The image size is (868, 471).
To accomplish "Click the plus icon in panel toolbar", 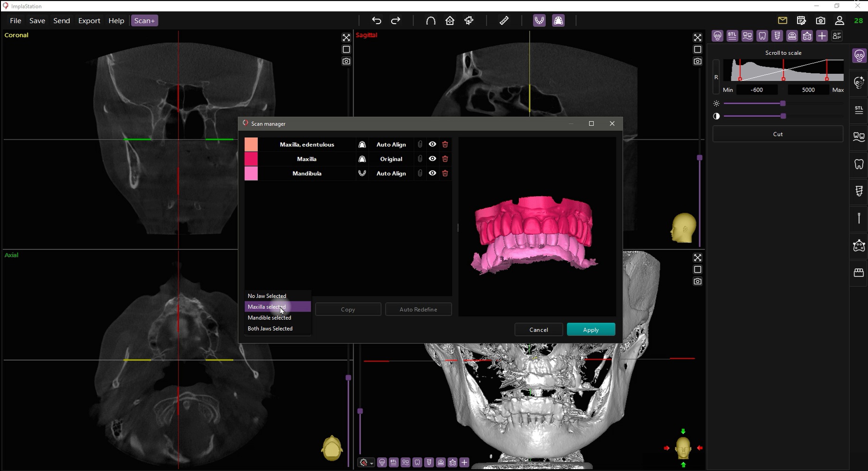I will 822,36.
